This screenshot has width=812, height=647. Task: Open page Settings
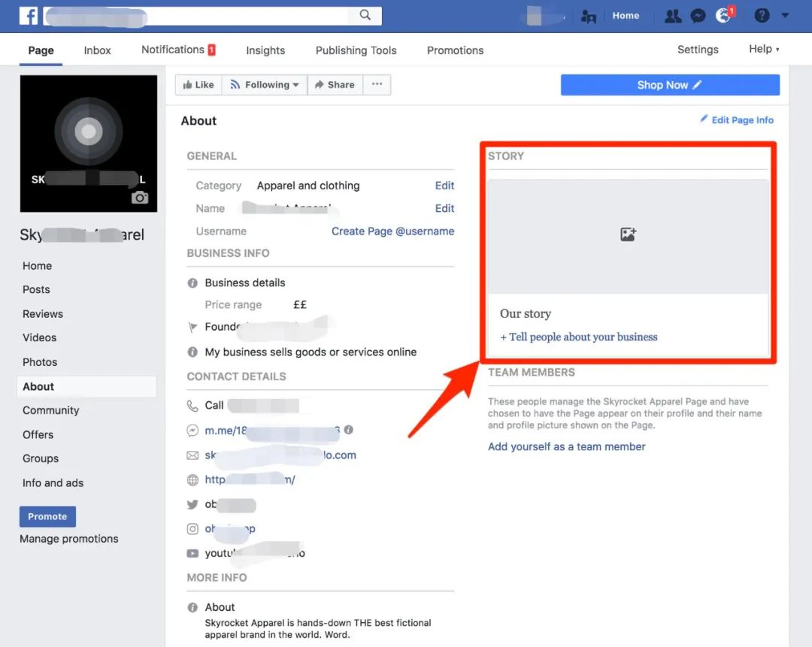tap(698, 49)
